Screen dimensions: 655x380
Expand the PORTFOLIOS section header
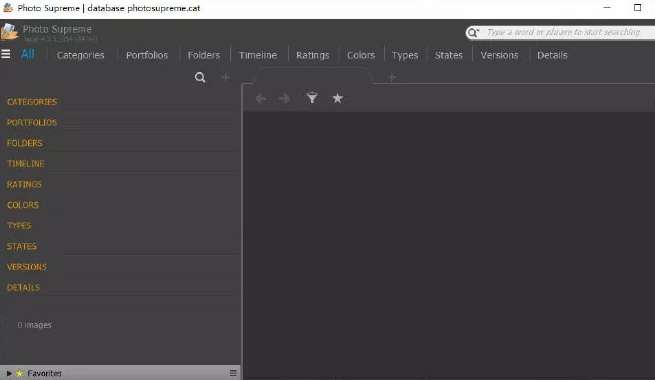point(32,122)
